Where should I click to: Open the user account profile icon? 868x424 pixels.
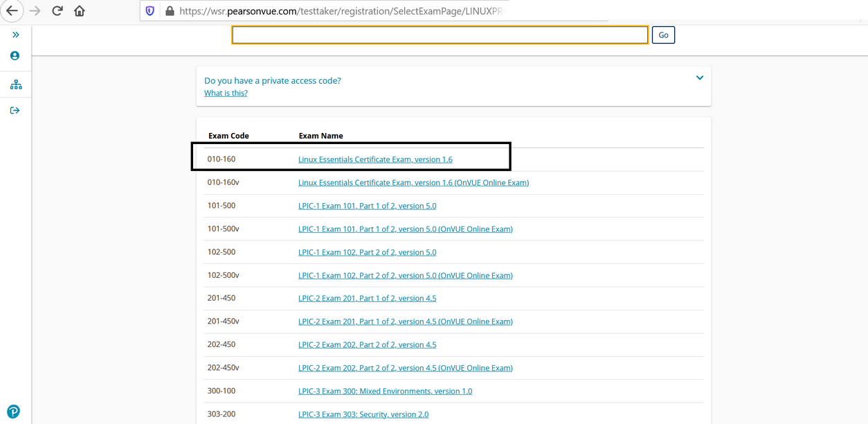click(15, 55)
